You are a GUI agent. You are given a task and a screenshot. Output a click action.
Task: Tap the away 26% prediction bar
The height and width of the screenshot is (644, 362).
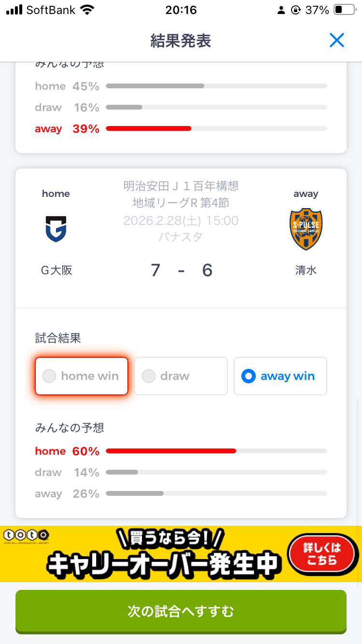tap(216, 493)
